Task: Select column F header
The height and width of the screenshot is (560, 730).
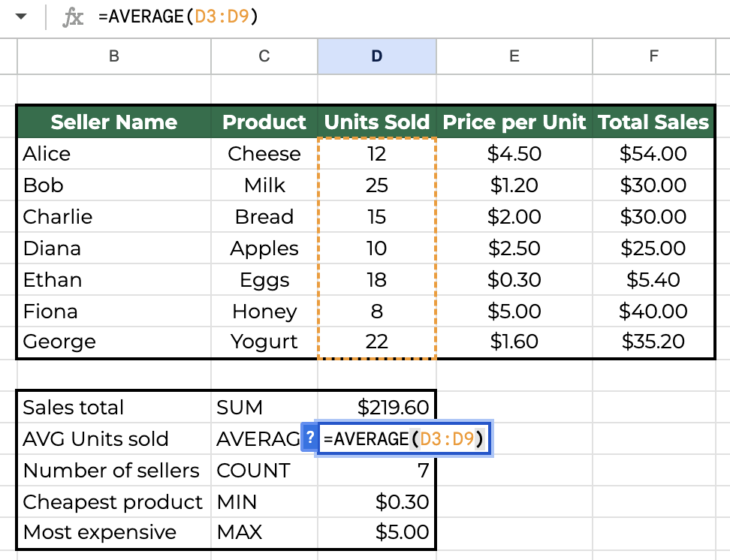Action: click(x=653, y=56)
